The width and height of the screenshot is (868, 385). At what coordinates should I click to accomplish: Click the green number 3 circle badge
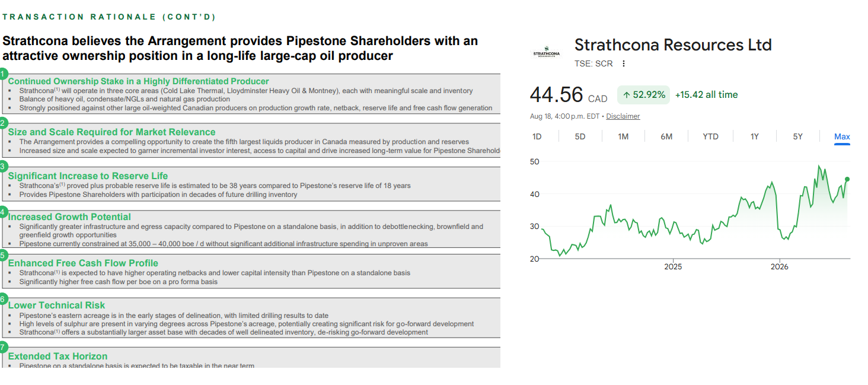tap(2, 167)
